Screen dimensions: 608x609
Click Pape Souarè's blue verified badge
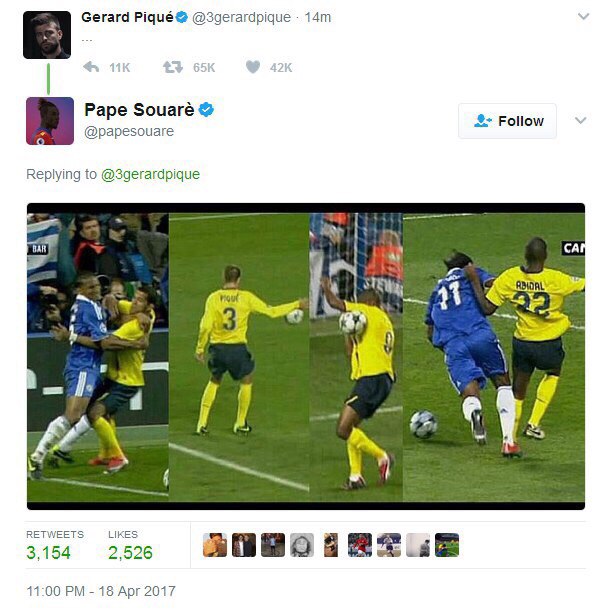tap(206, 110)
